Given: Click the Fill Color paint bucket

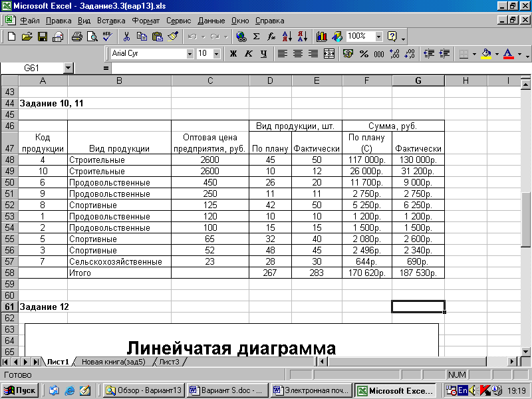Looking at the screenshot, I should [486, 54].
